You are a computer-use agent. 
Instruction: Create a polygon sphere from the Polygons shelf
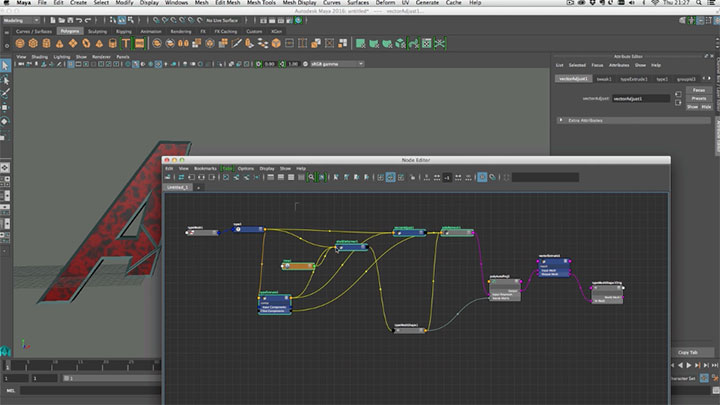click(x=20, y=44)
